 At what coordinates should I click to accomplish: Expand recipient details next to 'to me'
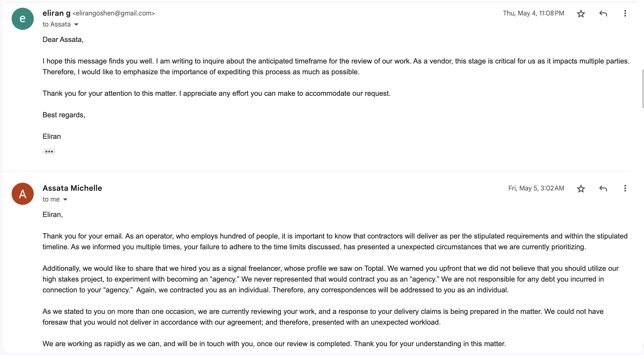tap(65, 200)
